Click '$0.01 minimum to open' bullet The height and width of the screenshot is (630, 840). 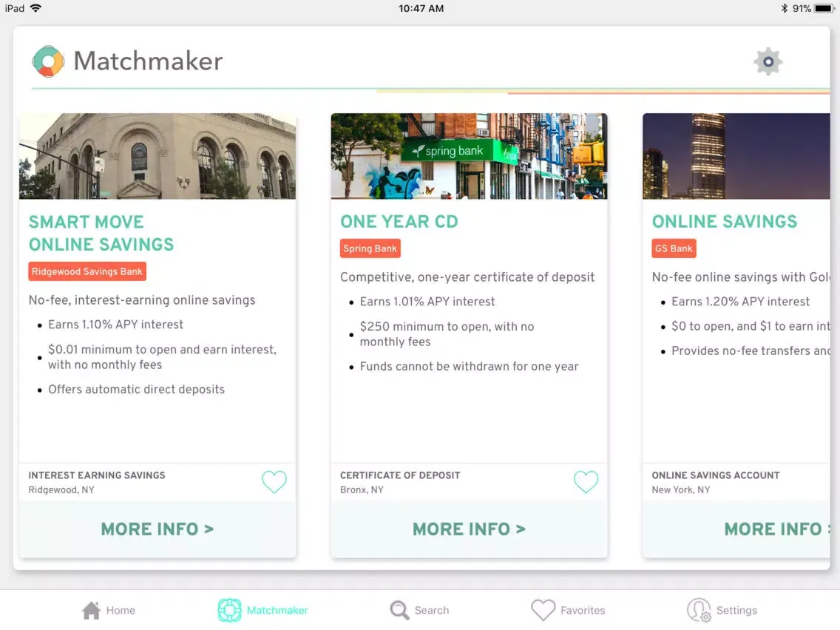(x=163, y=357)
